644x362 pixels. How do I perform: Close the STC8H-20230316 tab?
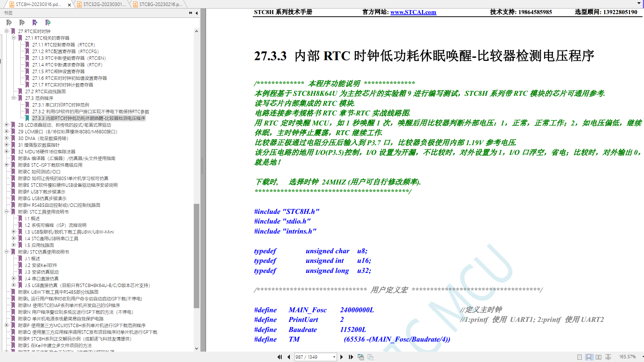[x=69, y=4]
